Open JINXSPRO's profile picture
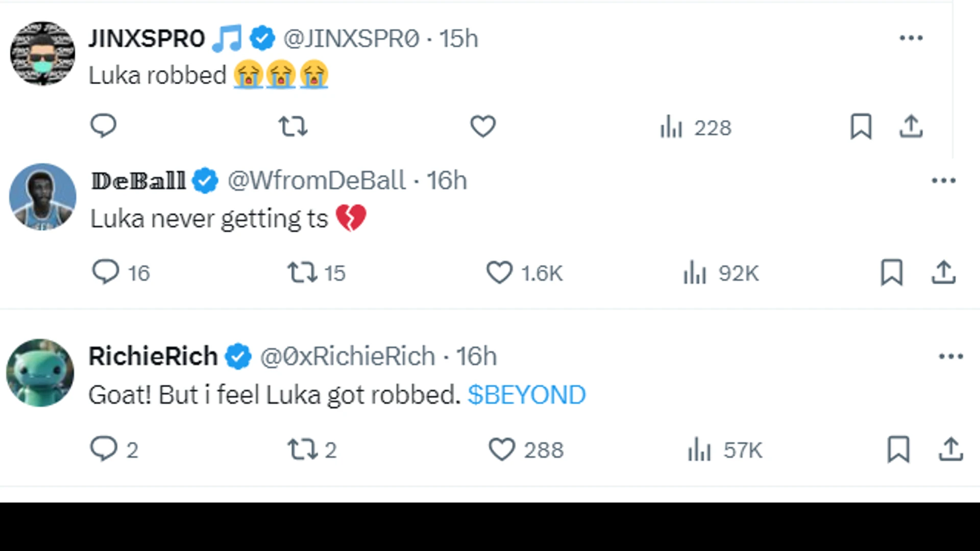The image size is (980, 551). (43, 53)
